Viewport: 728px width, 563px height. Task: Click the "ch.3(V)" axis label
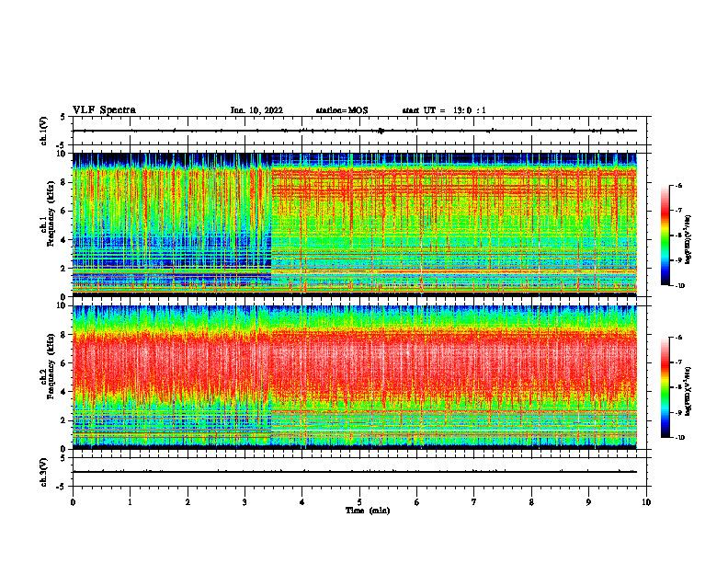pyautogui.click(x=44, y=473)
